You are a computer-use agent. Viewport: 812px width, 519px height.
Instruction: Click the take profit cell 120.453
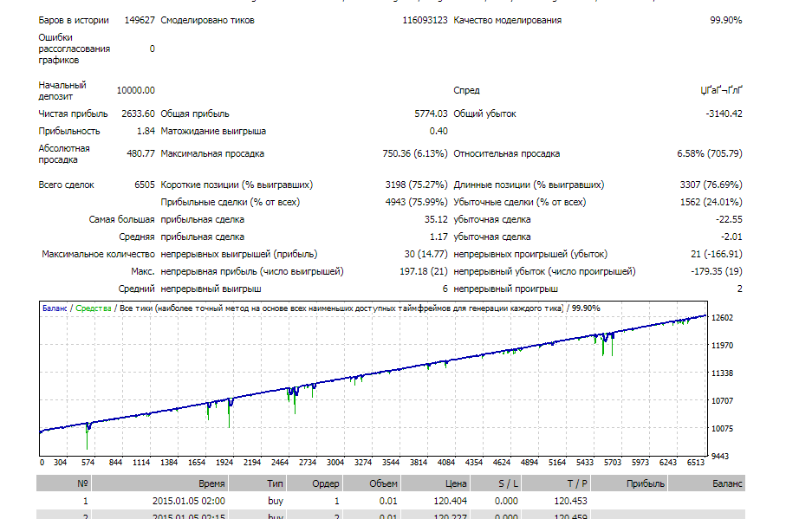(x=571, y=501)
